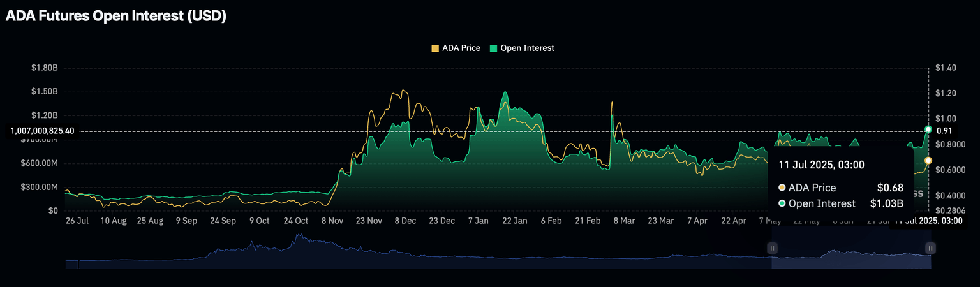
Task: Click the green Open Interest data point marker
Action: pos(928,129)
